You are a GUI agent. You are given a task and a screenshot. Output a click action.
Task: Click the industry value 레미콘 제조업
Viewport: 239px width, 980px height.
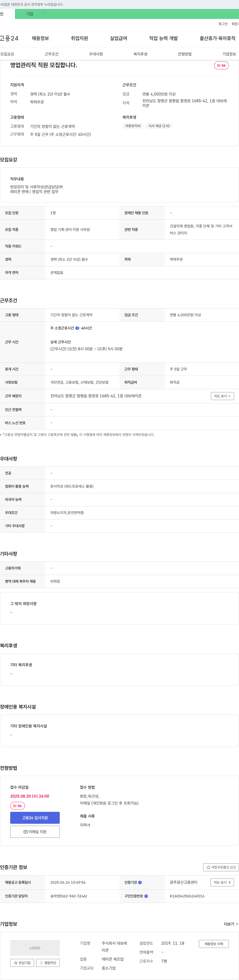(x=113, y=959)
